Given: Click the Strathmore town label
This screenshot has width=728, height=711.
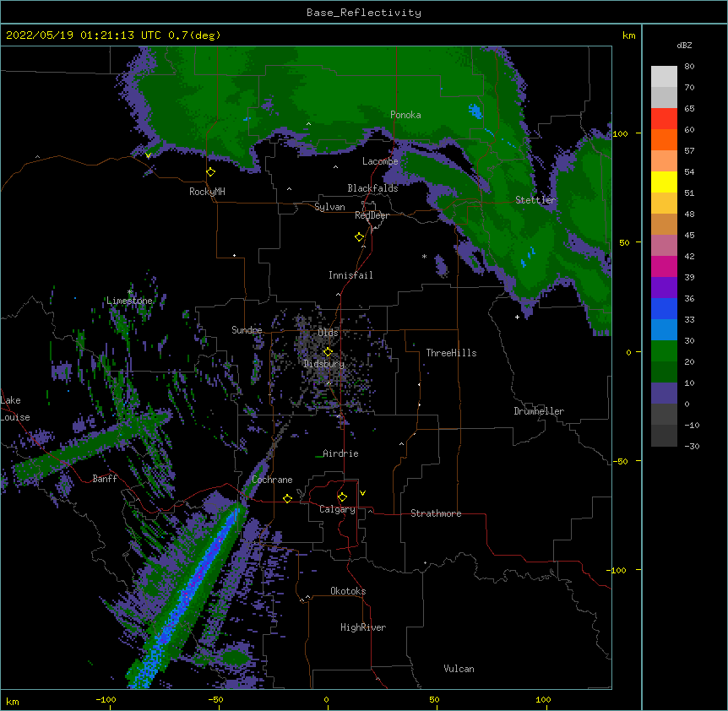Looking at the screenshot, I should pyautogui.click(x=436, y=513).
